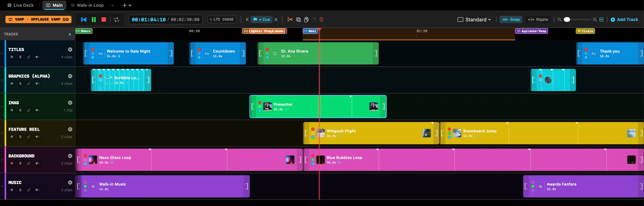Click the Add Track button

624,19
